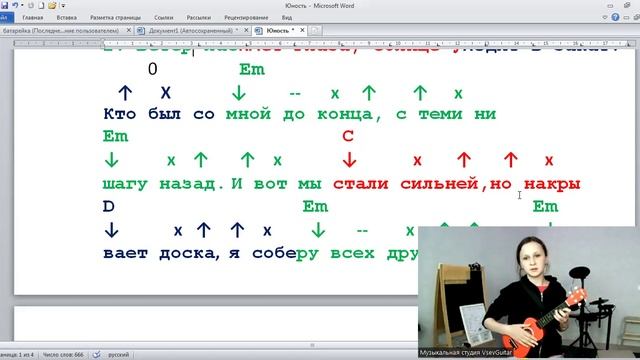
Task: Click the New document icon
Action: tap(41, 6)
